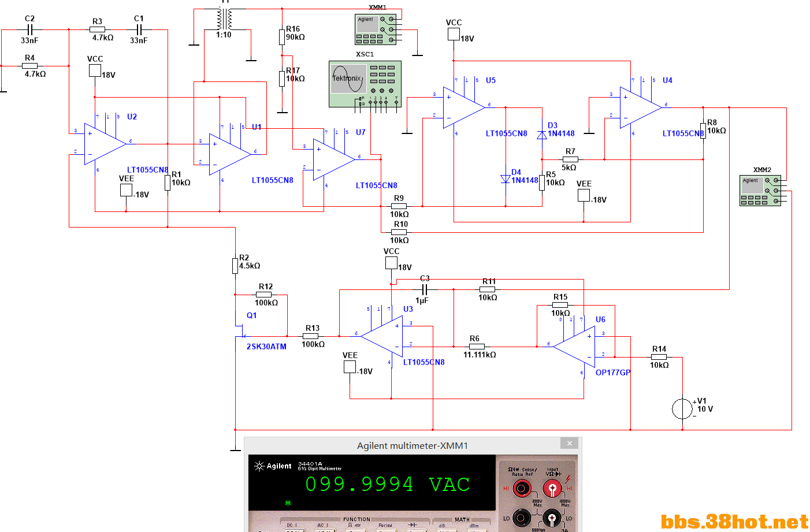Click the black LO Input terminal on multimeter
This screenshot has height=532, width=810.
click(552, 518)
